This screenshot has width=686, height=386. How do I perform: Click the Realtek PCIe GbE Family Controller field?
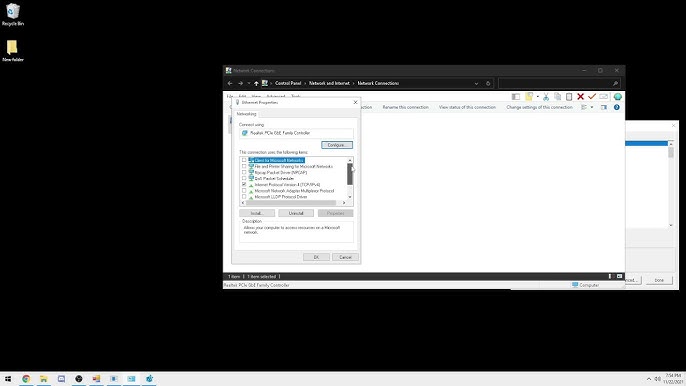click(296, 133)
